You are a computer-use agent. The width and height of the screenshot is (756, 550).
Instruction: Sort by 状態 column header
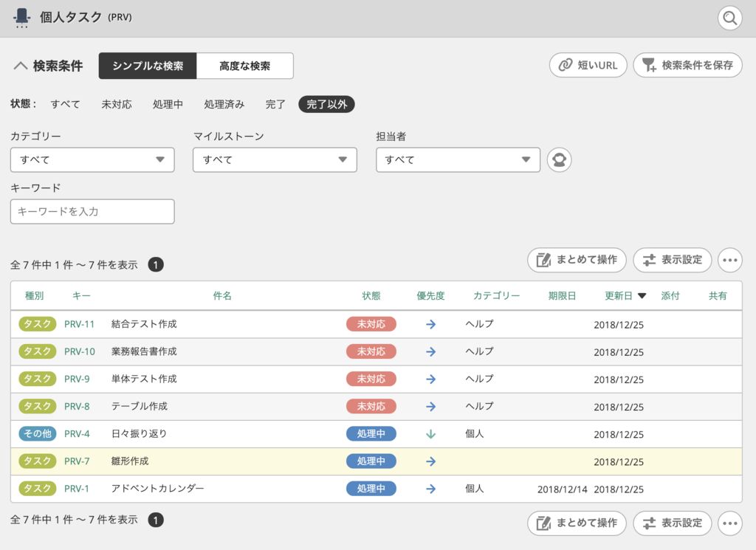tap(371, 295)
